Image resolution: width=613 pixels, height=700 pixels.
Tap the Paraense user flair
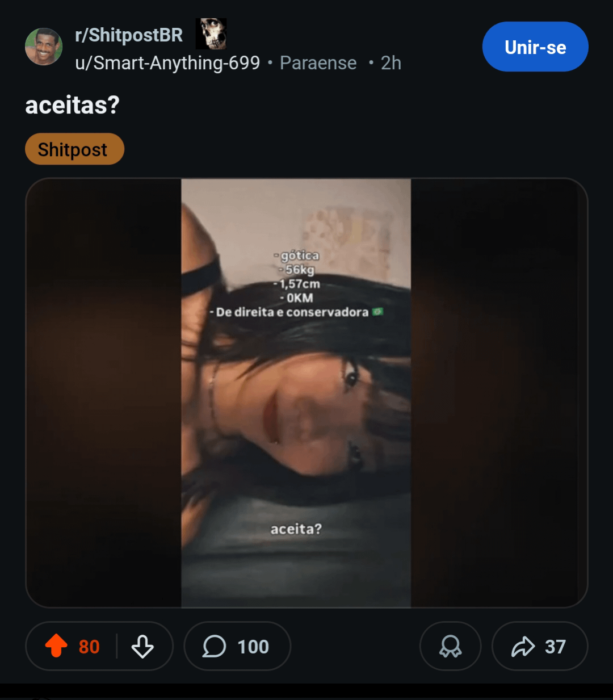tap(318, 63)
